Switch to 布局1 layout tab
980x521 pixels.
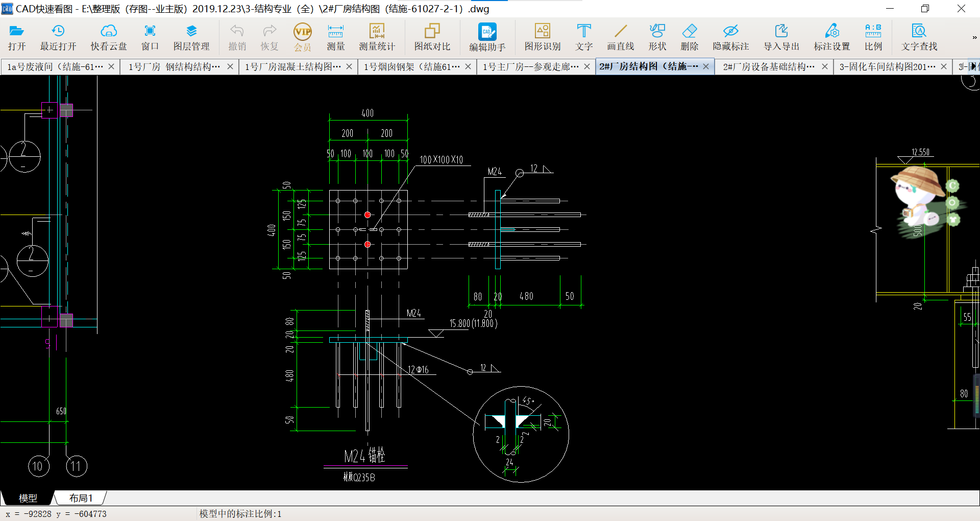pyautogui.click(x=81, y=498)
